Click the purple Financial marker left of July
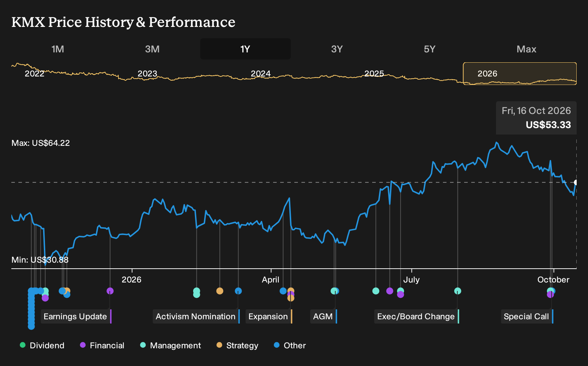The width and height of the screenshot is (588, 366). coord(390,291)
